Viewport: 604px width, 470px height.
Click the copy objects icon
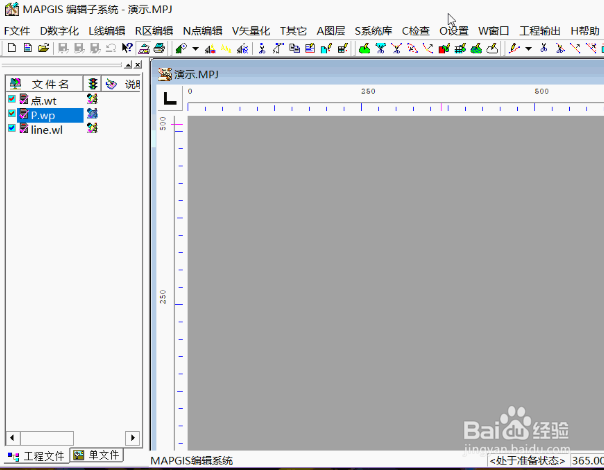point(294,49)
